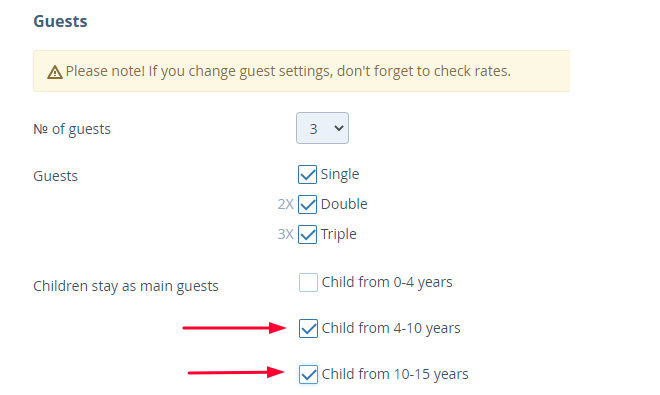Toggle the Child from 10-15 years checkbox
Viewport: 660px width, 395px height.
308,374
